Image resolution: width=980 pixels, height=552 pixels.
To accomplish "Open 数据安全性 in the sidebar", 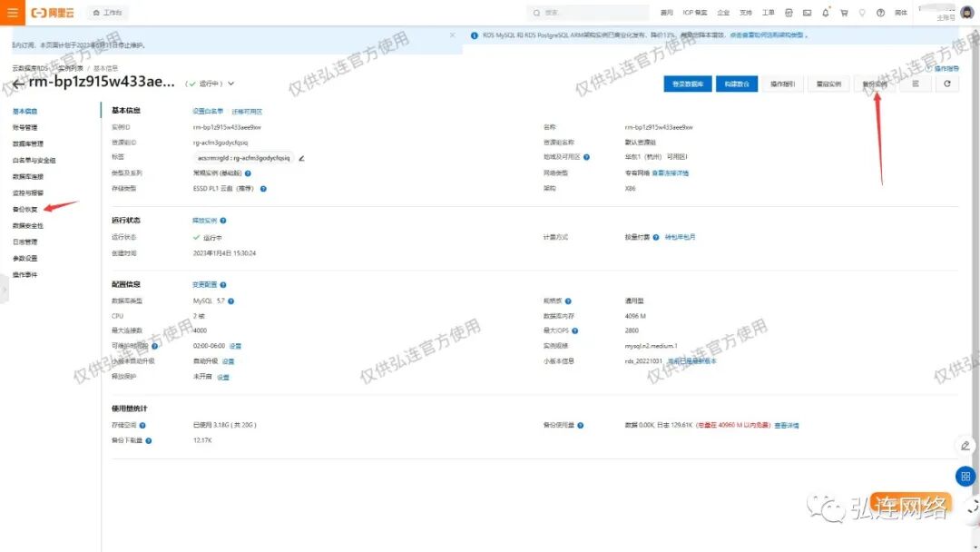I will (28, 226).
